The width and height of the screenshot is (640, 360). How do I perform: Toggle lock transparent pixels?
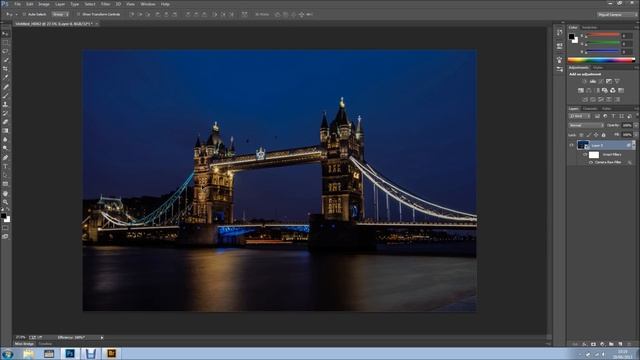coord(582,135)
